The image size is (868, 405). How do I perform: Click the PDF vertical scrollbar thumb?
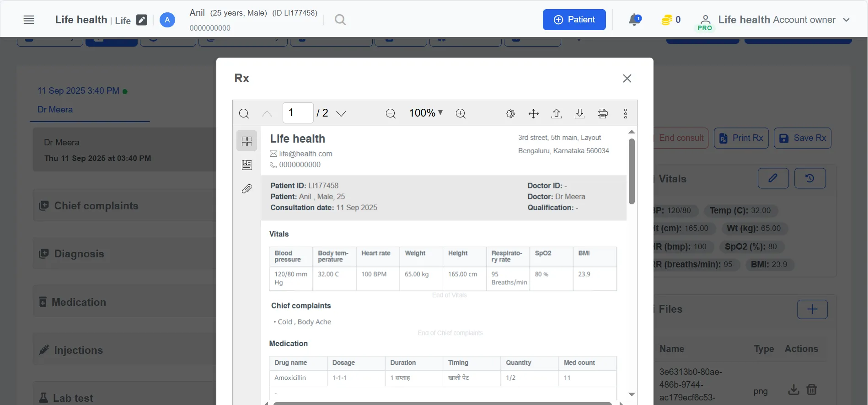pyautogui.click(x=632, y=171)
